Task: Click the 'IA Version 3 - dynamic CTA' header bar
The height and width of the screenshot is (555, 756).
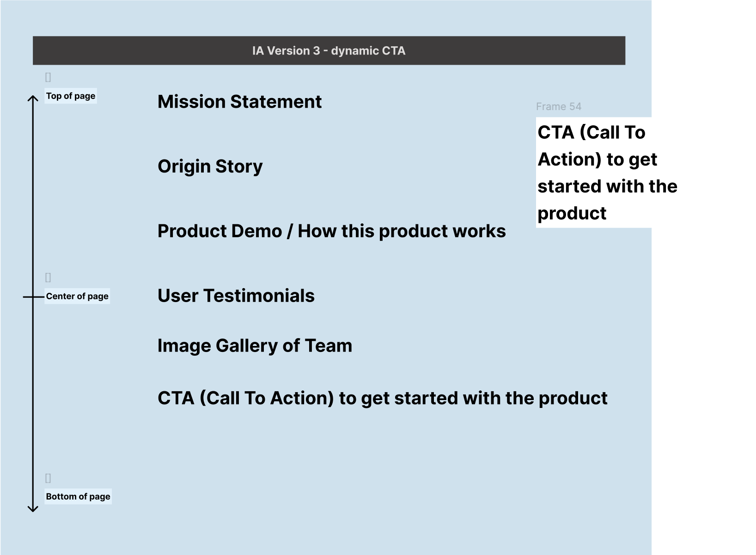Action: coord(329,50)
